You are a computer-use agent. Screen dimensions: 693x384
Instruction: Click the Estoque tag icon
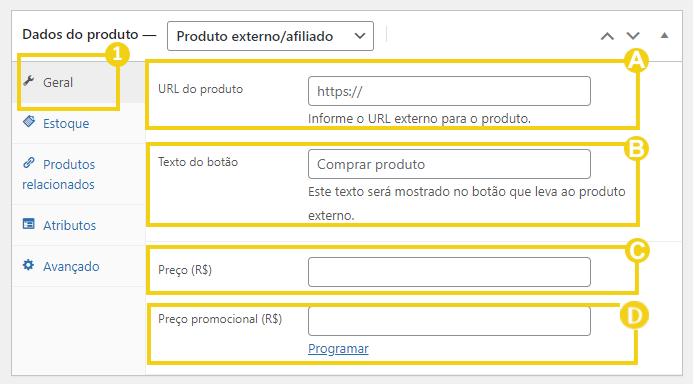(29, 122)
